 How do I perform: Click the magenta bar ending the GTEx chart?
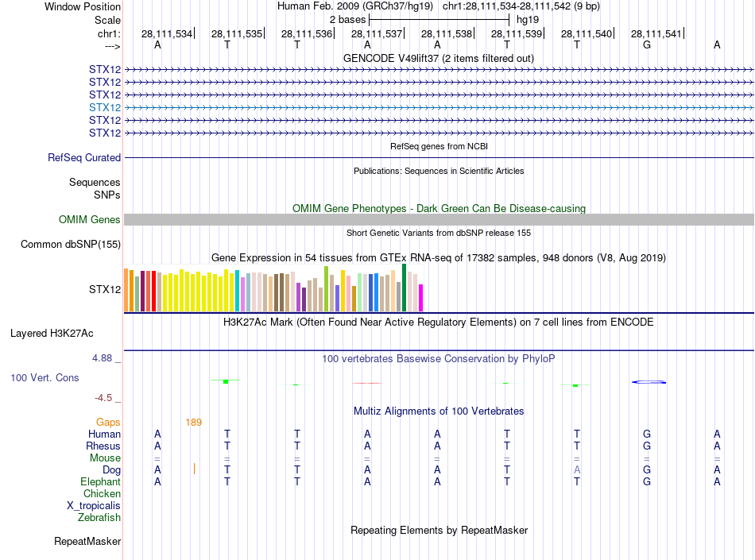[x=420, y=298]
